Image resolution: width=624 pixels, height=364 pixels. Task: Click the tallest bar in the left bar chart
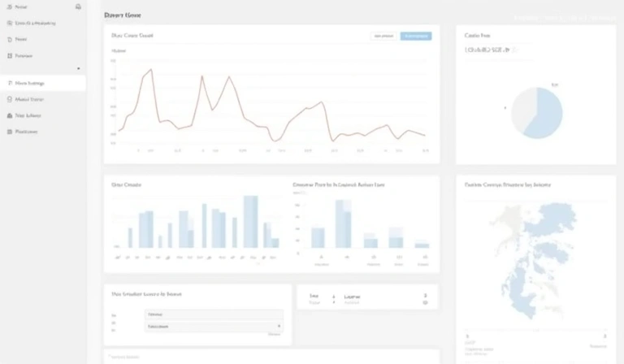pyautogui.click(x=251, y=222)
